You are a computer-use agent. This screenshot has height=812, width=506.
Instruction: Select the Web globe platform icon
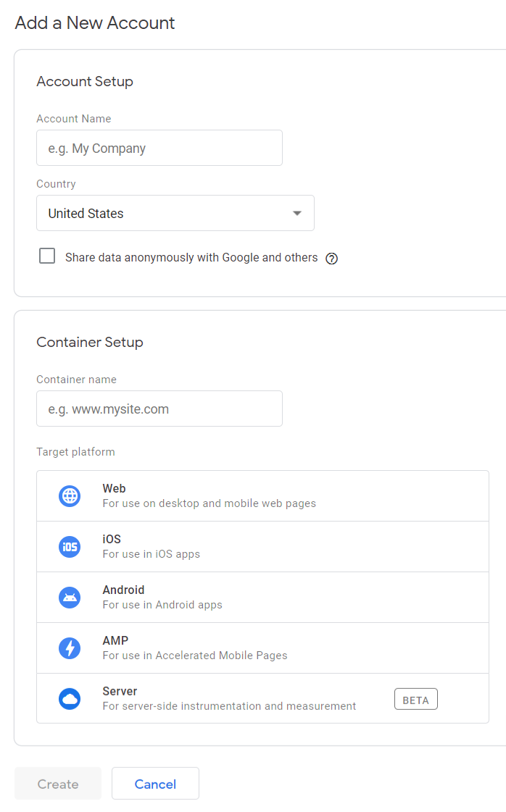[x=70, y=496]
